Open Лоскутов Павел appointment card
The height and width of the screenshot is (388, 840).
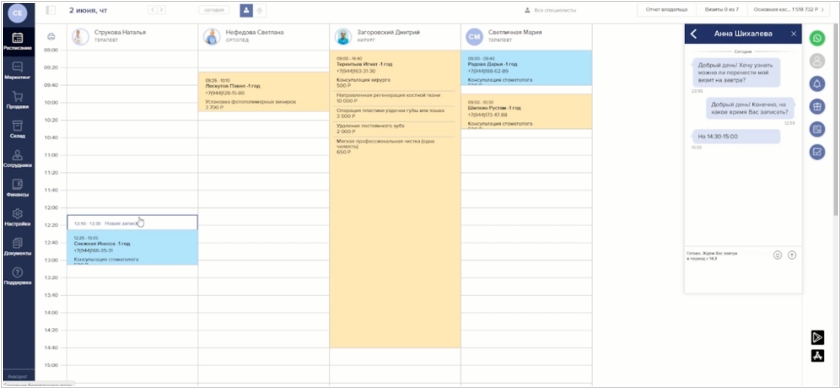264,92
